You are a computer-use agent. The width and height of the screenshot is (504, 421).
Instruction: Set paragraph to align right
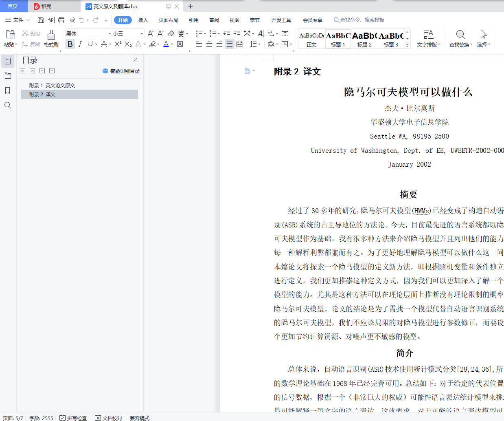coord(219,44)
